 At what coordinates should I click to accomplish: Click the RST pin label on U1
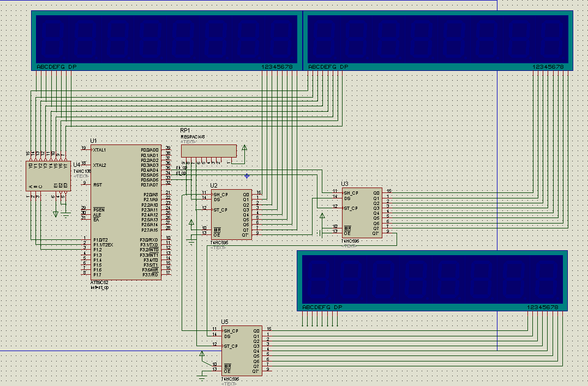pyautogui.click(x=98, y=185)
